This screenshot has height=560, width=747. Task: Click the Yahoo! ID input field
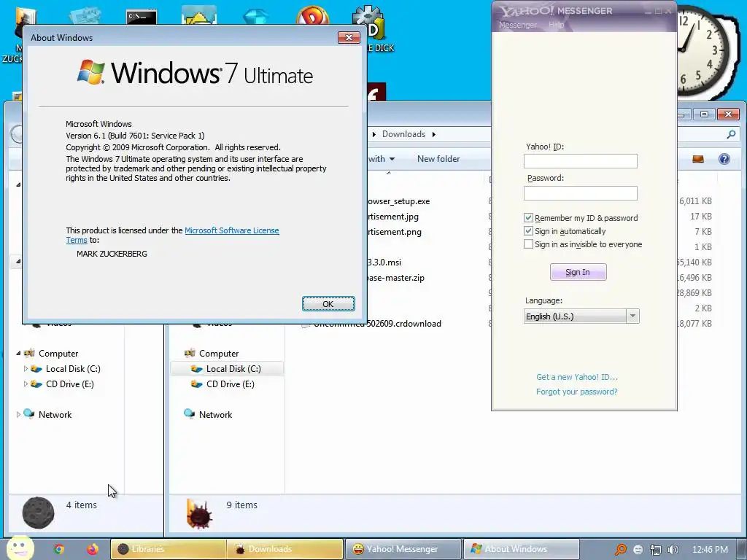coord(580,161)
